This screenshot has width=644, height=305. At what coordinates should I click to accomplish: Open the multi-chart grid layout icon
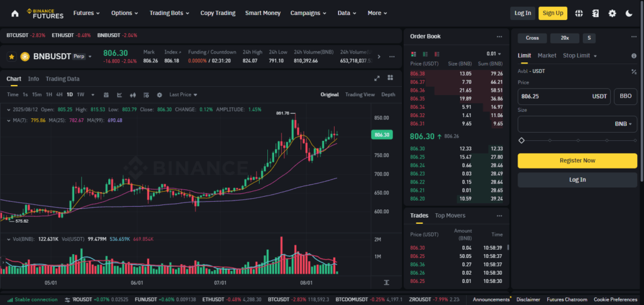pos(390,78)
